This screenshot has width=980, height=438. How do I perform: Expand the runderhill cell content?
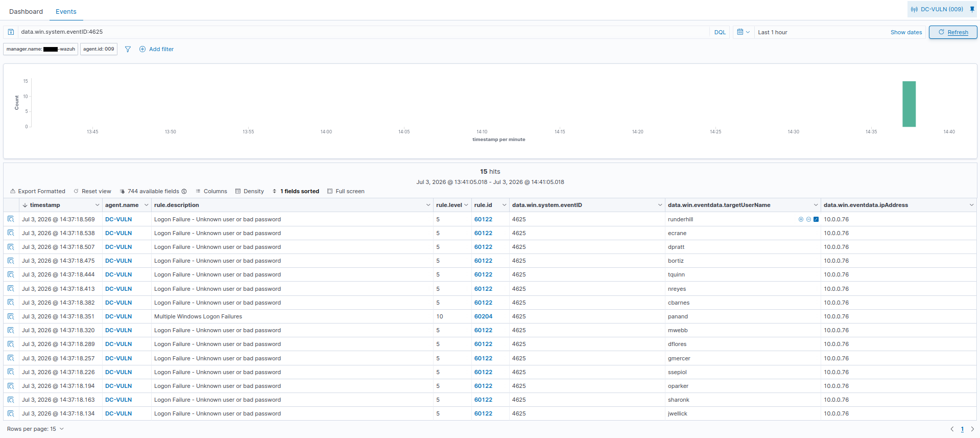816,219
